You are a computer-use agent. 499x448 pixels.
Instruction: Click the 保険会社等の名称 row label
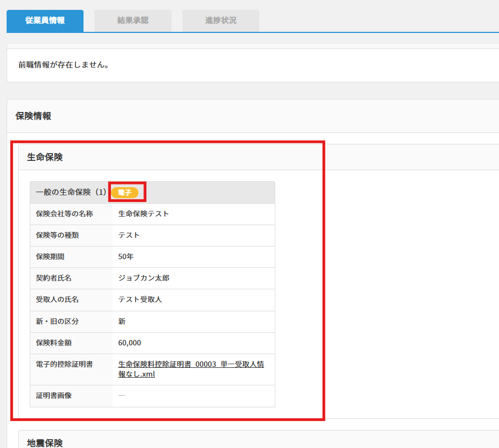pos(64,214)
